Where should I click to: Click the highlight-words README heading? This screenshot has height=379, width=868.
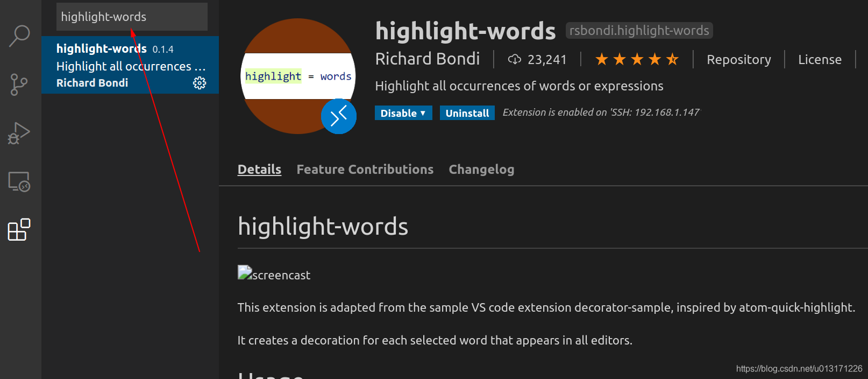[323, 227]
